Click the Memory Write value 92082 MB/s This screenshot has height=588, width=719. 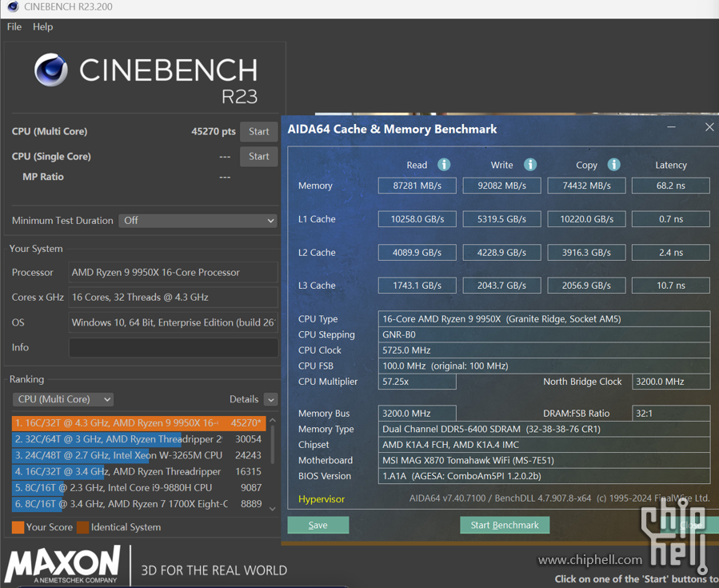point(501,186)
